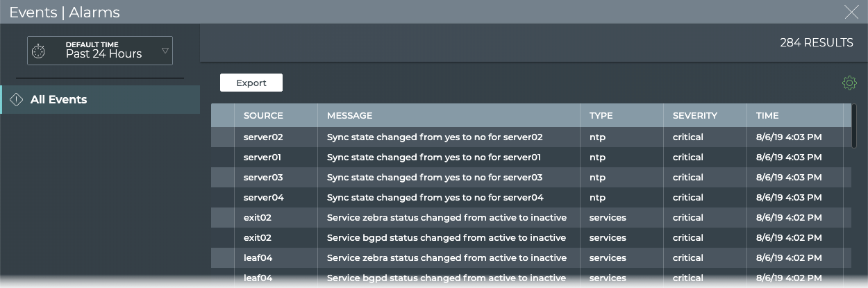
Task: Click the clock icon in time selector
Action: [40, 51]
